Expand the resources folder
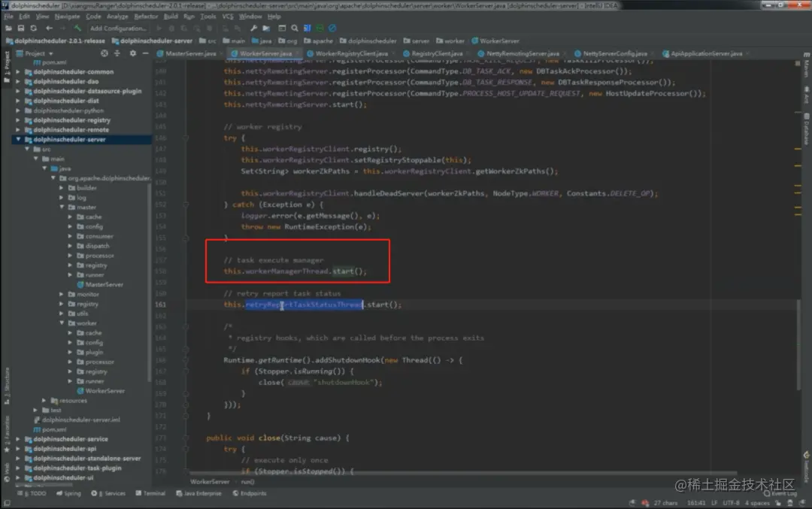This screenshot has width=812, height=509. point(44,400)
